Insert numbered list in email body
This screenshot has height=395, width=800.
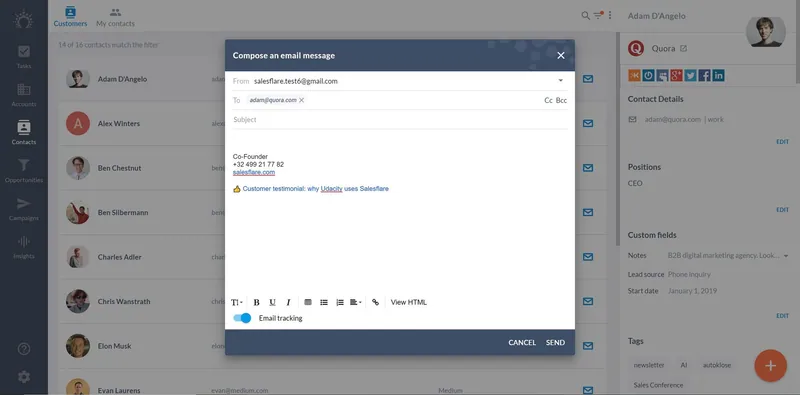[x=340, y=302]
